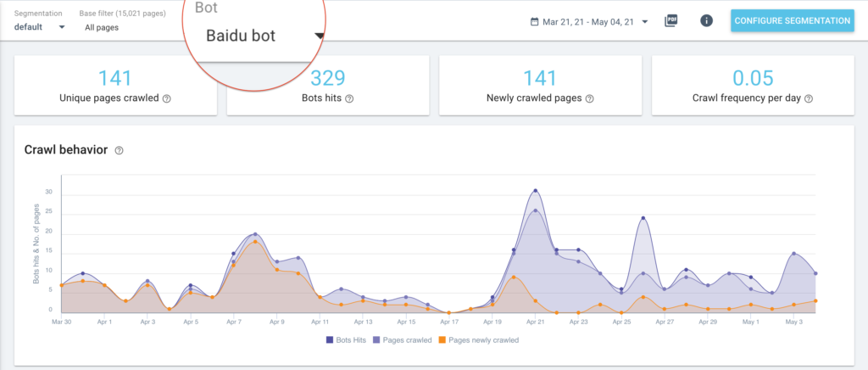Click the Apr 11 x-axis label
The image size is (868, 370).
point(320,322)
